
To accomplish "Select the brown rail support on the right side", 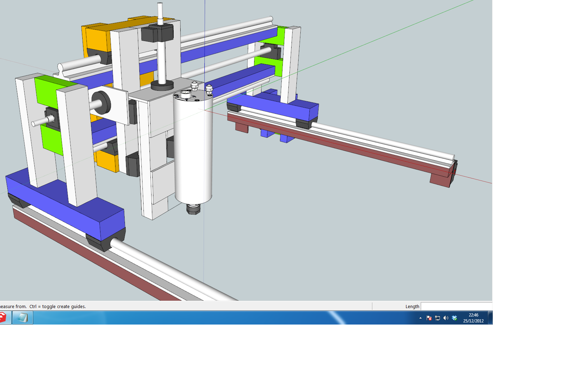I will point(350,147).
